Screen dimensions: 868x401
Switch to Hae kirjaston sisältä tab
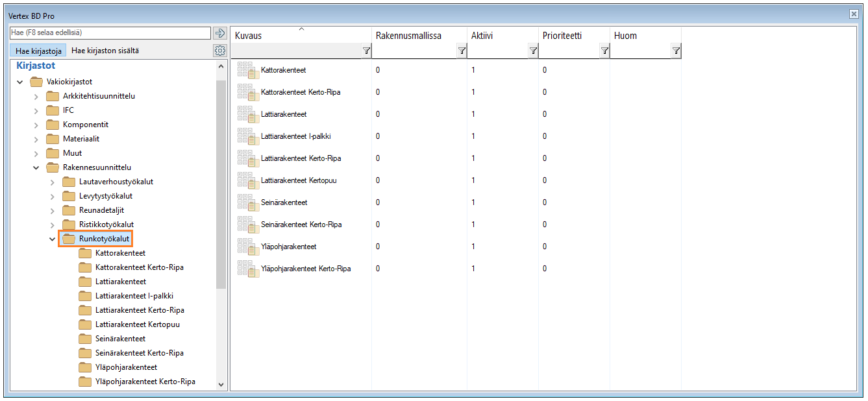[105, 51]
